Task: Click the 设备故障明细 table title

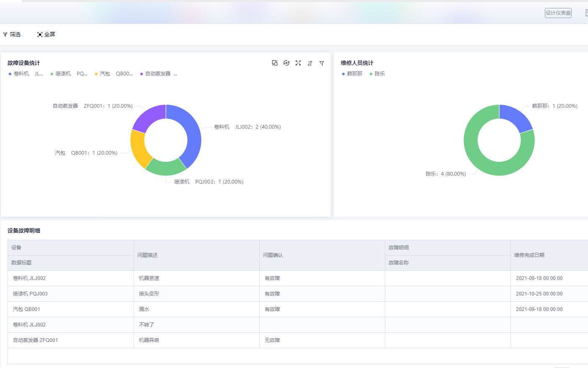Action: (24, 231)
